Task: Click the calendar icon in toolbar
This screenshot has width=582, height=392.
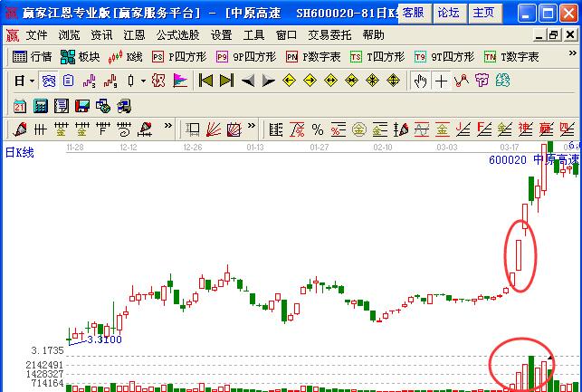Action: pos(20,105)
